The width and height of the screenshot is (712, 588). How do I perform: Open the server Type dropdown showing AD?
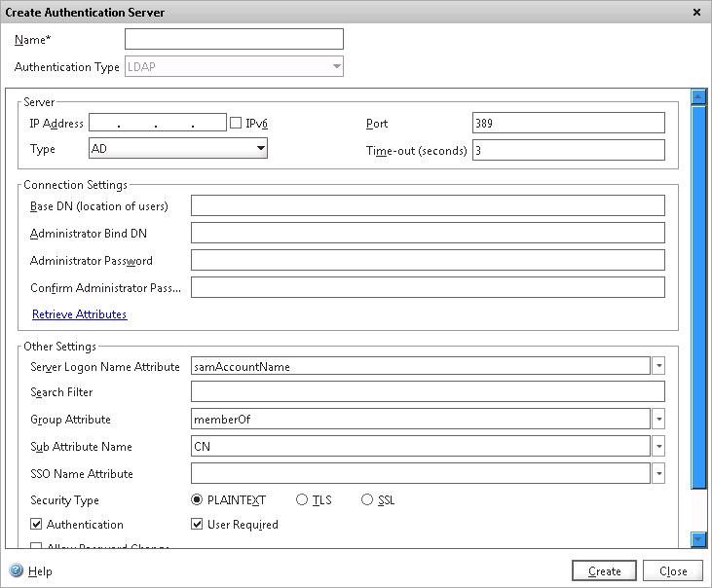pyautogui.click(x=260, y=149)
